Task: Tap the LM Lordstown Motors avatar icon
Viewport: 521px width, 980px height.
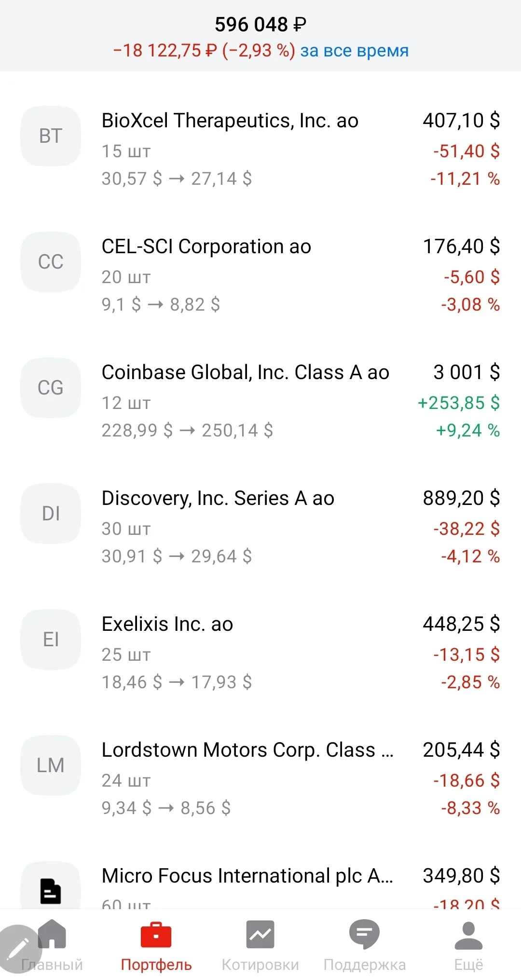Action: click(x=51, y=765)
